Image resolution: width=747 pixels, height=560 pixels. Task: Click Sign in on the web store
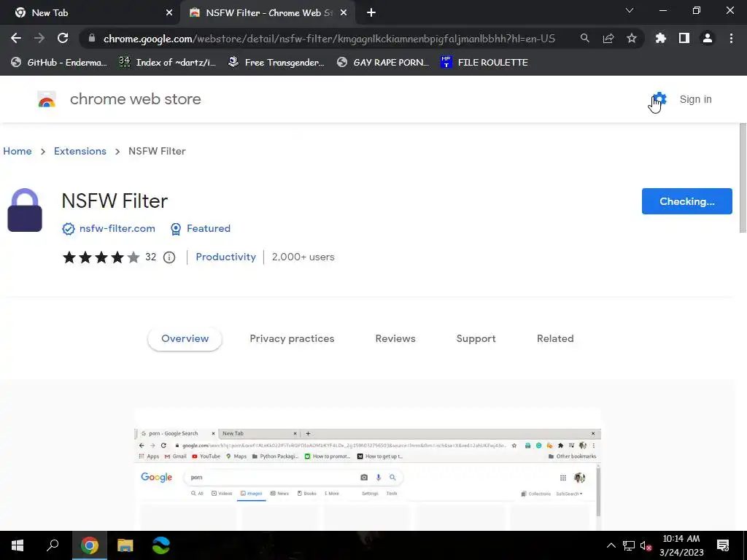coord(695,99)
